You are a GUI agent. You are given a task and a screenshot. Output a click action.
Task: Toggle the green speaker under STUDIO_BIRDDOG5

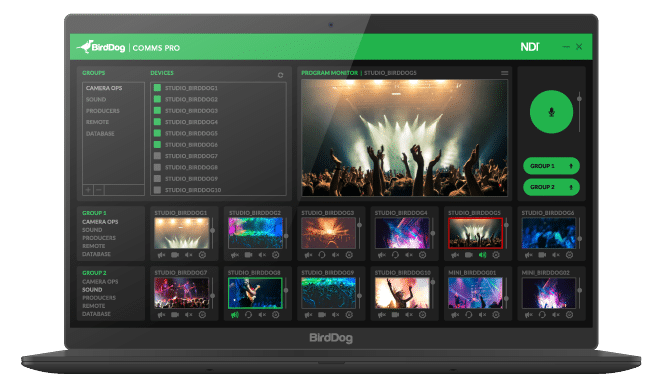click(482, 255)
